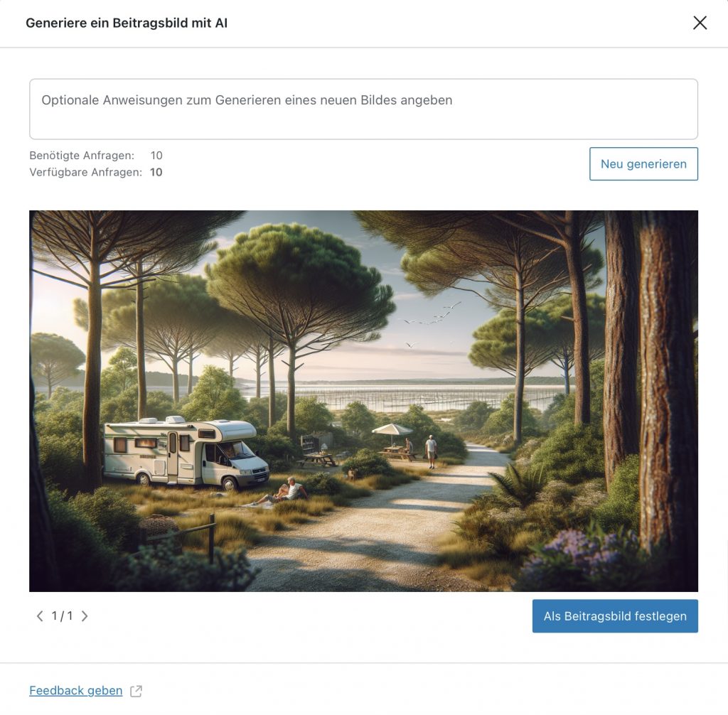Click the Neu generieren button
Image resolution: width=728 pixels, height=715 pixels.
[643, 164]
